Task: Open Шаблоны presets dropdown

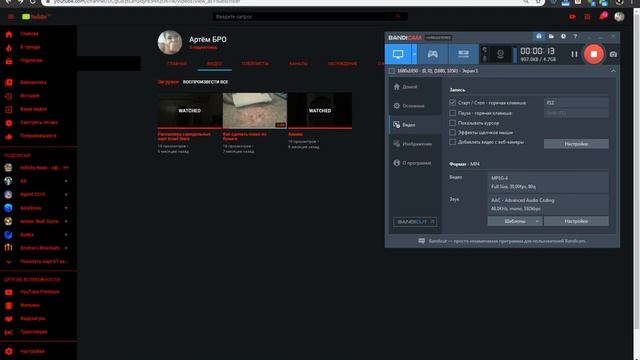Action: pos(515,221)
